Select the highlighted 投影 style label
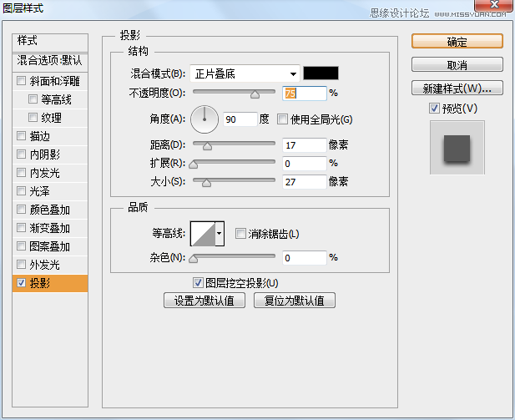 [x=40, y=283]
